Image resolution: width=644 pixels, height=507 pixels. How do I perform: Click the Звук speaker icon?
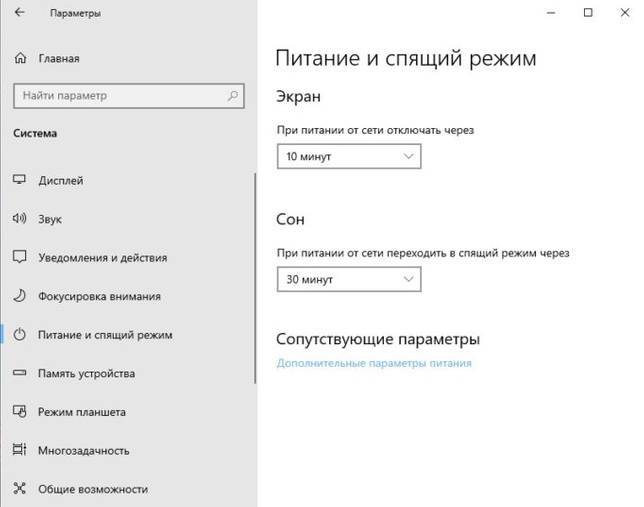19,218
